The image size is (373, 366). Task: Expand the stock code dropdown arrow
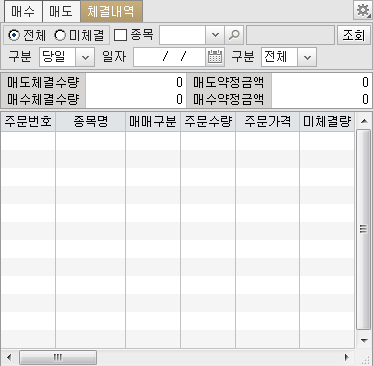tap(215, 35)
